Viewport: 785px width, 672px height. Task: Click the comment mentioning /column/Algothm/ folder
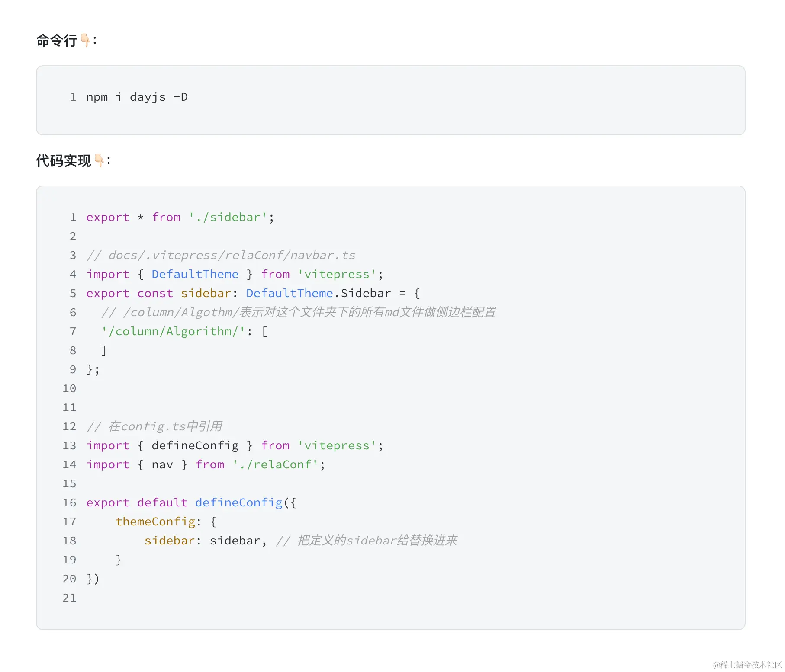point(299,312)
